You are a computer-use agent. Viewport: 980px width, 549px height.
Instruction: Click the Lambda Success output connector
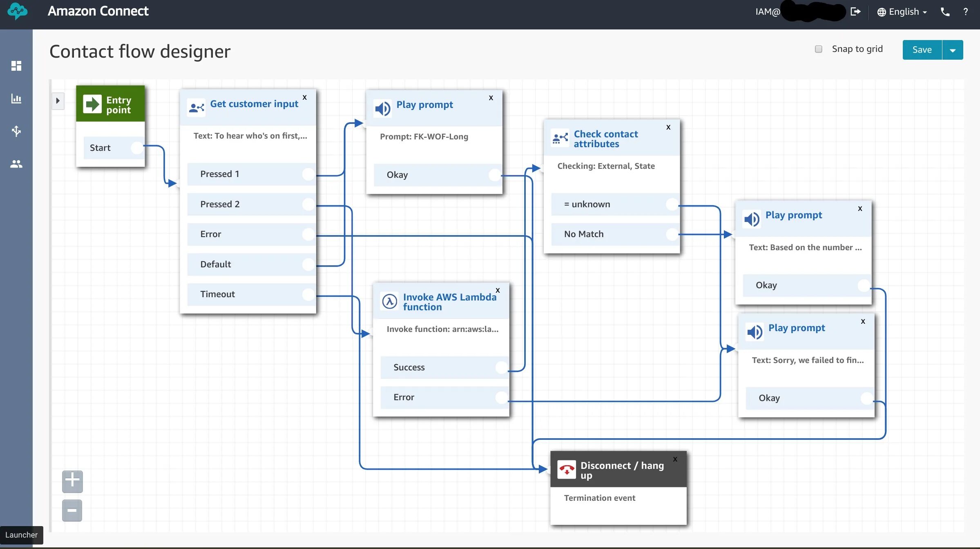pyautogui.click(x=501, y=367)
